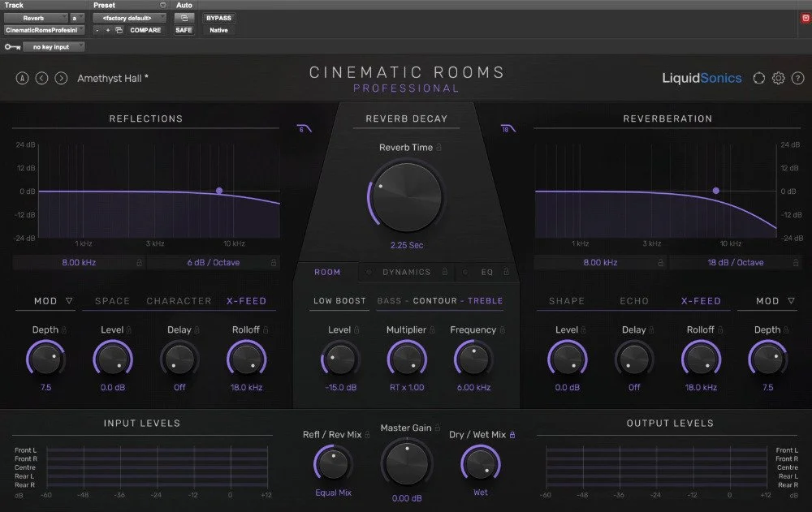Click the 'A' preset slot icon
Screen dimensions: 812x512
click(x=22, y=78)
